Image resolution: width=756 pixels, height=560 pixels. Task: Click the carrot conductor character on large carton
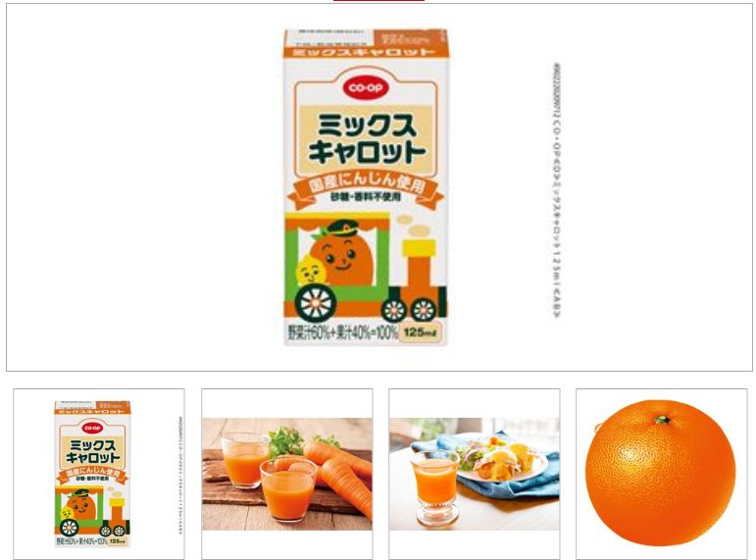click(x=342, y=254)
